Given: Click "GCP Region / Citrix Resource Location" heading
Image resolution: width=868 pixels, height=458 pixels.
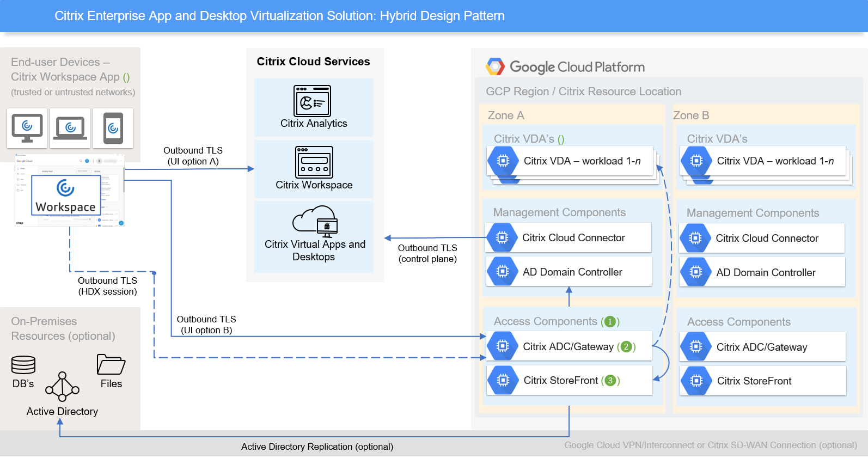Looking at the screenshot, I should 583,91.
